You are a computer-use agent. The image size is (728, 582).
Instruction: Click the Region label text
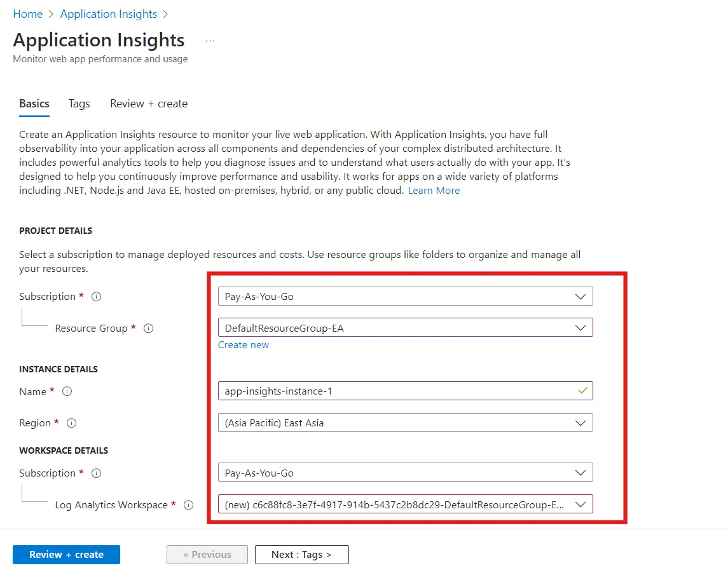click(35, 423)
